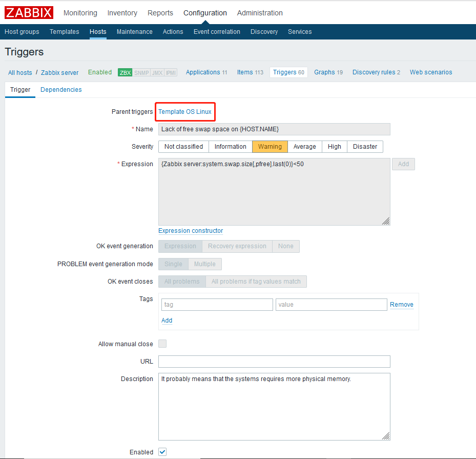Image resolution: width=476 pixels, height=459 pixels.
Task: Set severity to Not classified
Action: 183,147
